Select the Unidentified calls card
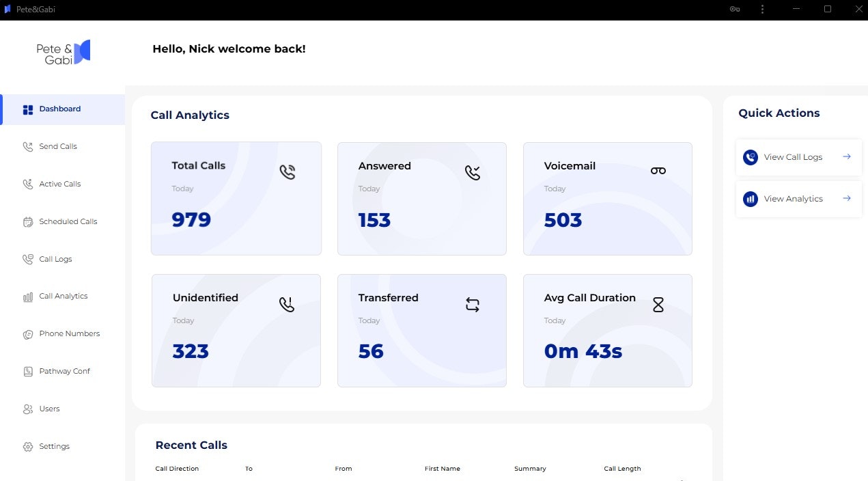Image resolution: width=868 pixels, height=481 pixels. [236, 331]
